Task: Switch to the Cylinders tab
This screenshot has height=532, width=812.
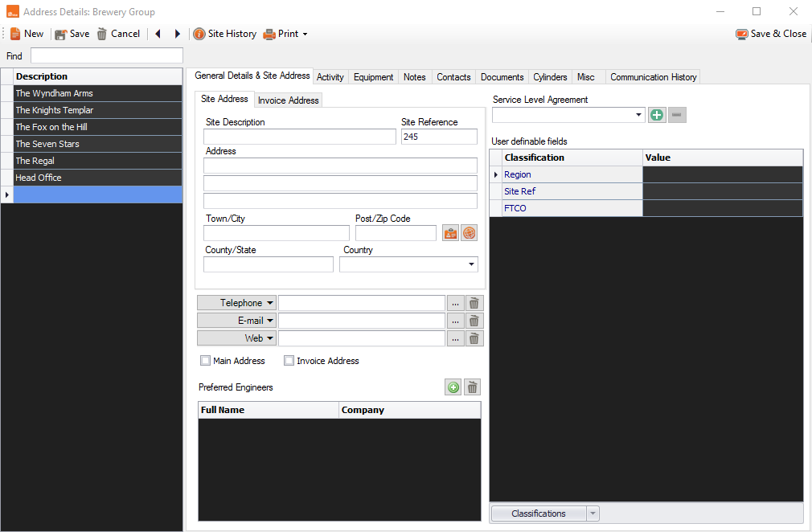Action: pyautogui.click(x=551, y=77)
